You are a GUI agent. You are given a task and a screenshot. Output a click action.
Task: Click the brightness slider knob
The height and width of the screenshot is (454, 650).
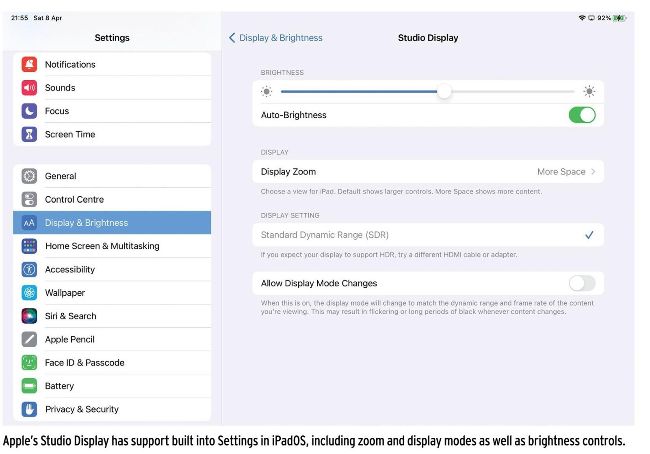point(444,91)
